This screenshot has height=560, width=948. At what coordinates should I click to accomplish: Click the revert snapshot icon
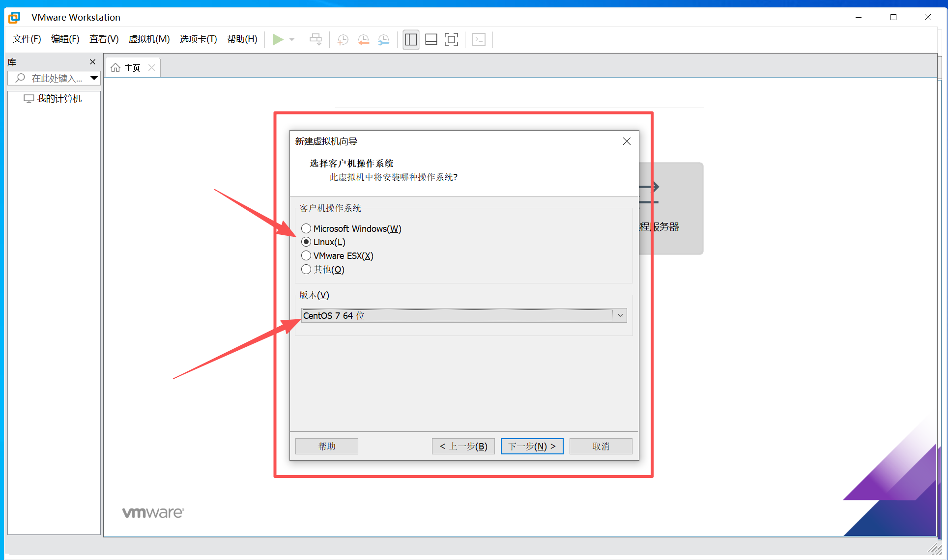click(363, 39)
